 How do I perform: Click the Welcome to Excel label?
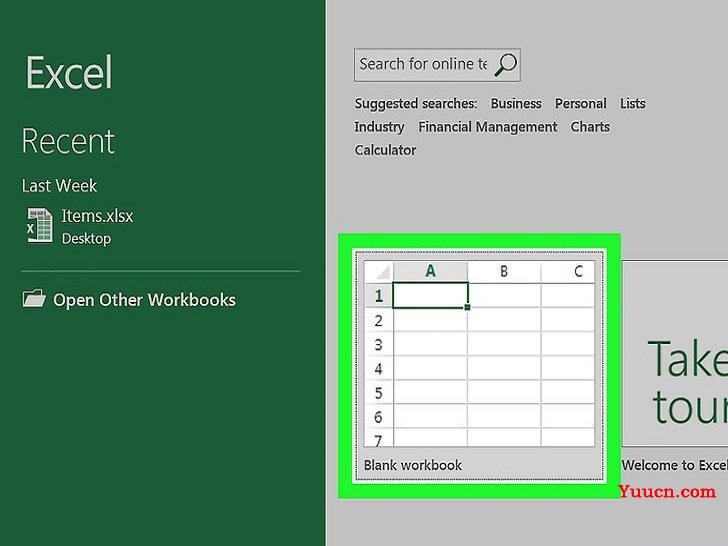(x=675, y=465)
